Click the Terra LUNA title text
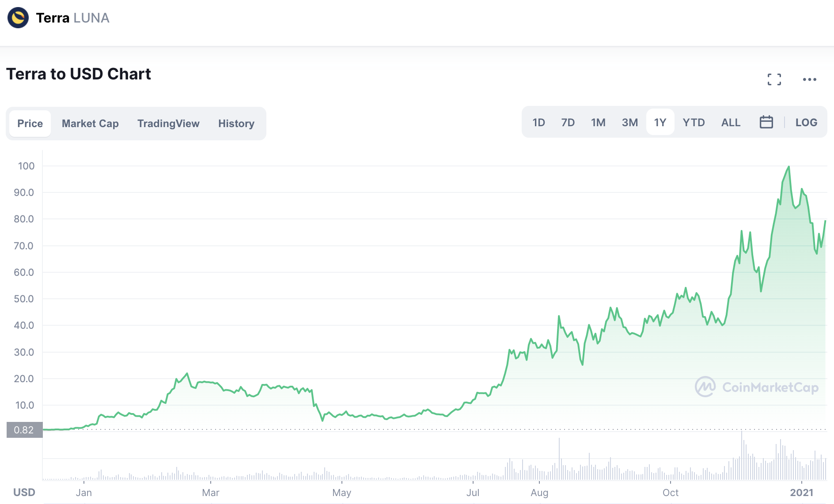The width and height of the screenshot is (834, 504). [x=72, y=18]
